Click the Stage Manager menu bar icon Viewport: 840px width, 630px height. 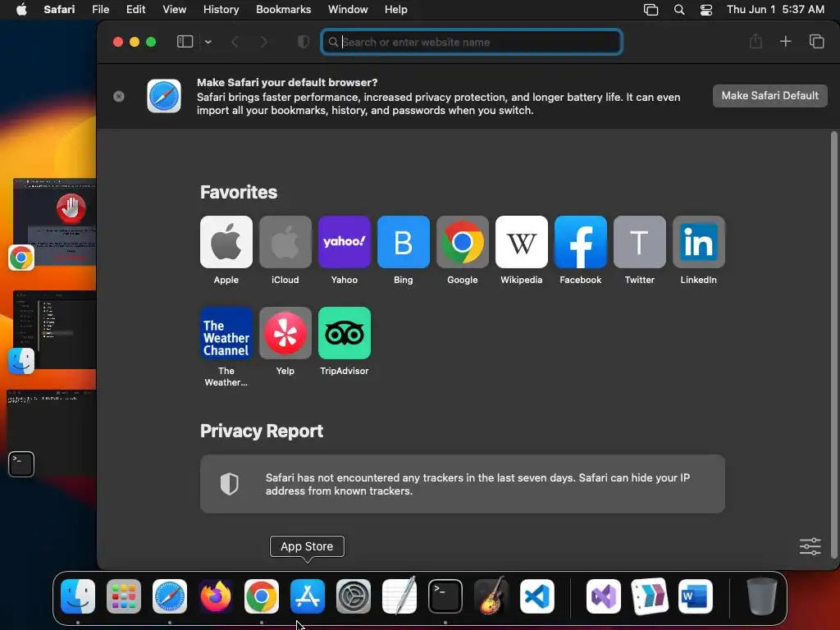coord(651,10)
